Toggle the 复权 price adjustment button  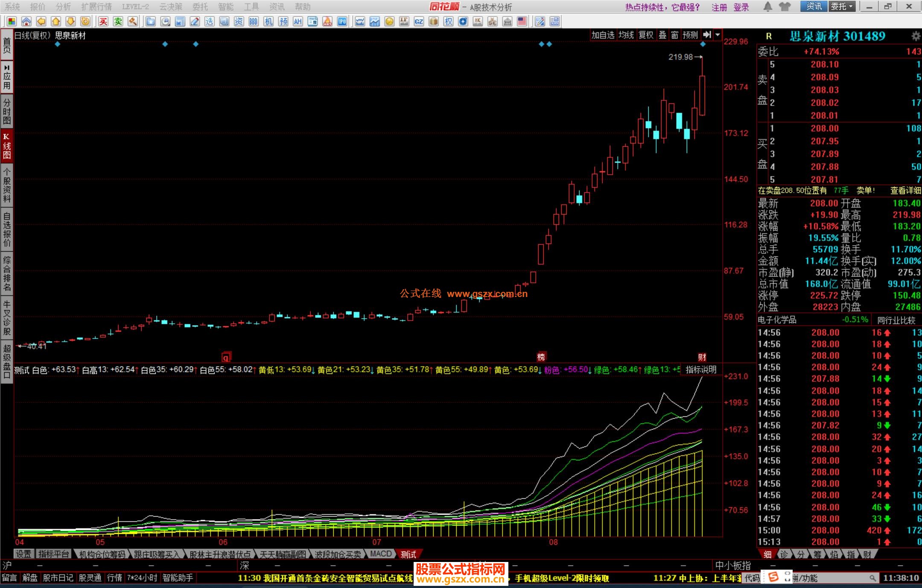click(645, 35)
